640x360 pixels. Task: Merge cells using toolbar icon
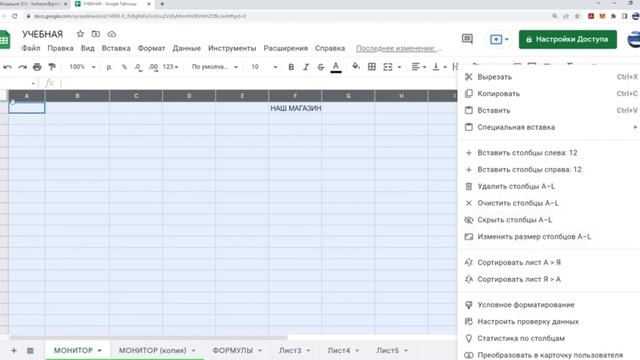click(388, 67)
